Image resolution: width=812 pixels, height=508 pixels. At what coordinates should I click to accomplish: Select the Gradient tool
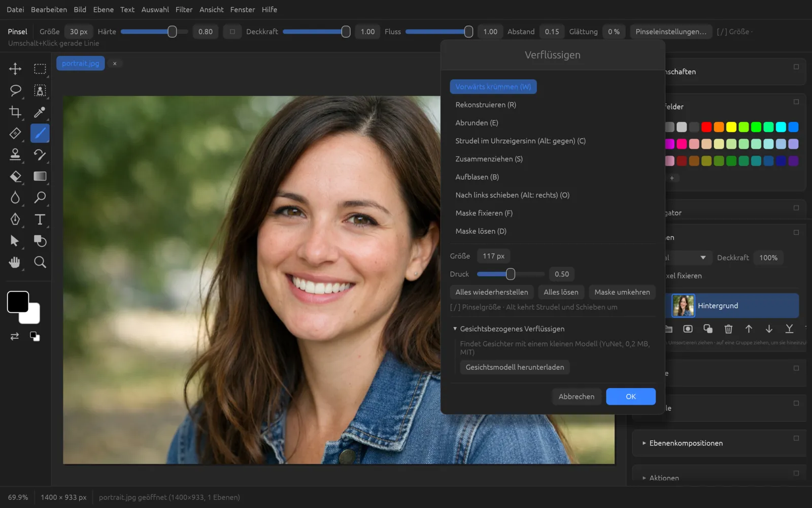pyautogui.click(x=40, y=176)
